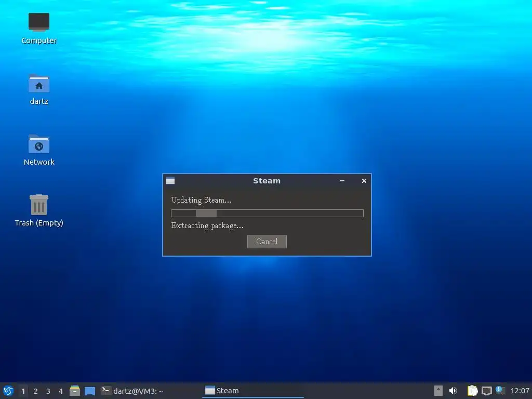
Task: Switch to workspace 4
Action: click(x=61, y=391)
